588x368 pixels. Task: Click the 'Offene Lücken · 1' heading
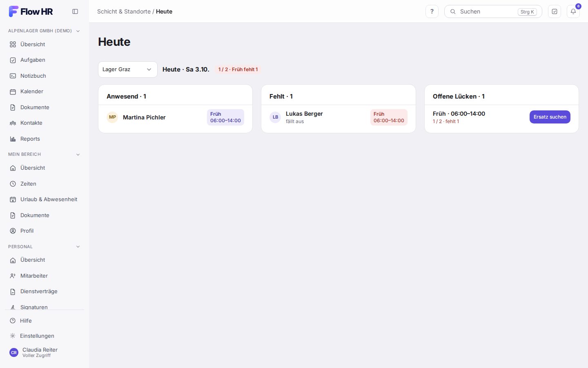pyautogui.click(x=459, y=96)
